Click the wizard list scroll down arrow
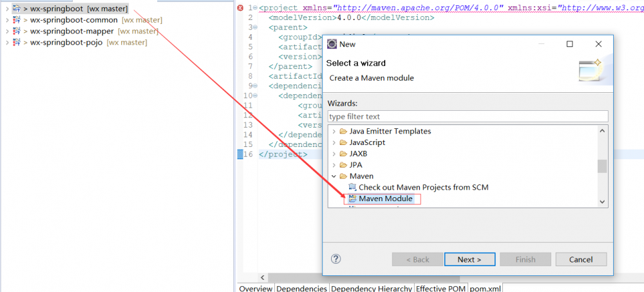644x292 pixels. pyautogui.click(x=602, y=202)
